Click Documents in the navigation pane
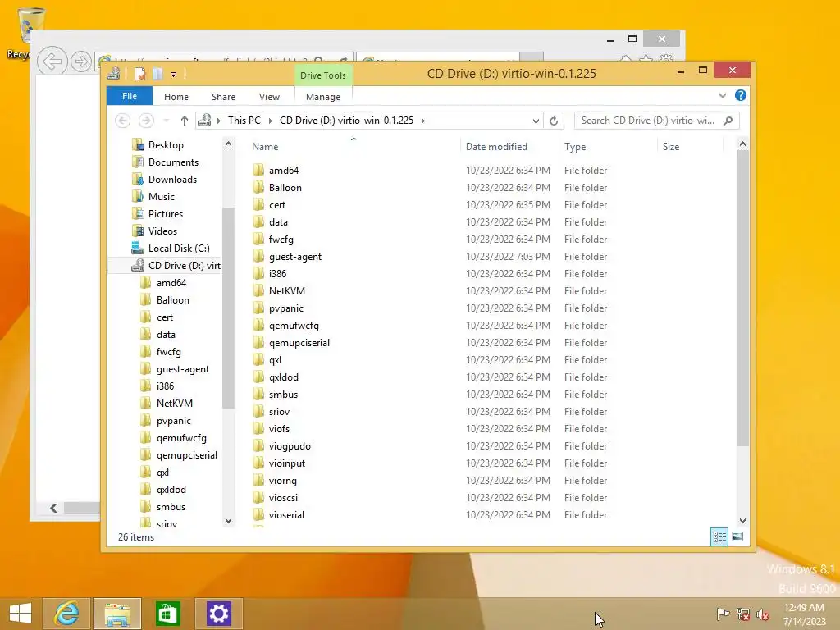This screenshot has width=840, height=630. coord(173,162)
